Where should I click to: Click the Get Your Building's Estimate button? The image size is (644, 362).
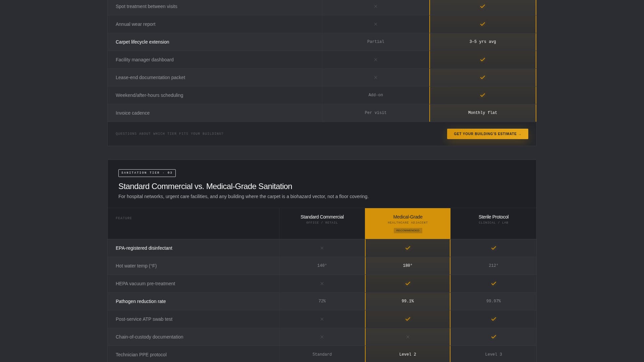click(x=487, y=134)
